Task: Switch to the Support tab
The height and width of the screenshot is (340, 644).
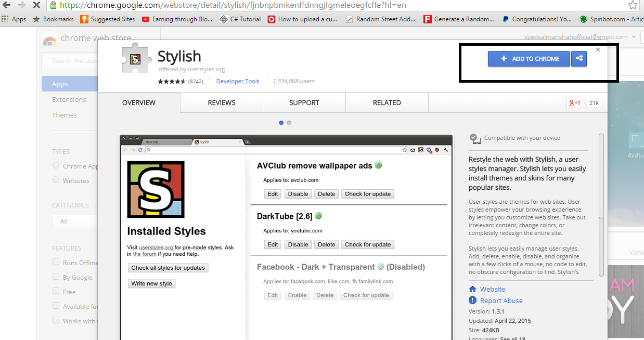Action: [x=304, y=102]
